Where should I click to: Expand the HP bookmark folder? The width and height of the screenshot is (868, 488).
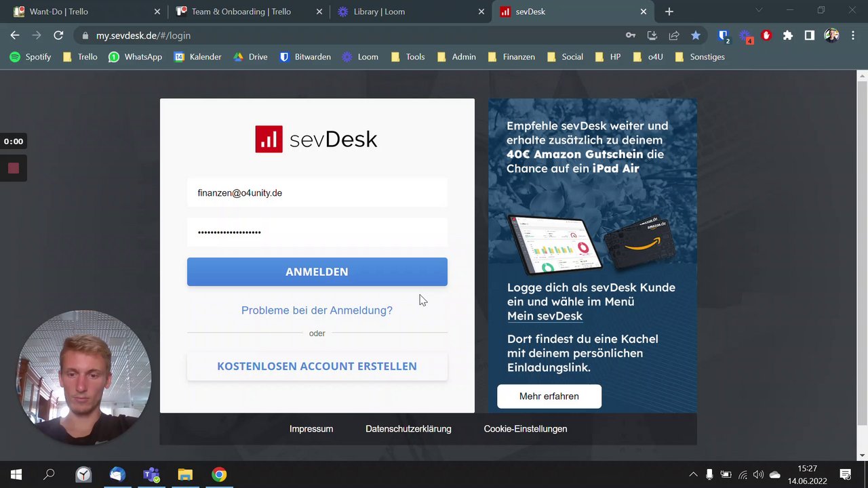pyautogui.click(x=608, y=57)
